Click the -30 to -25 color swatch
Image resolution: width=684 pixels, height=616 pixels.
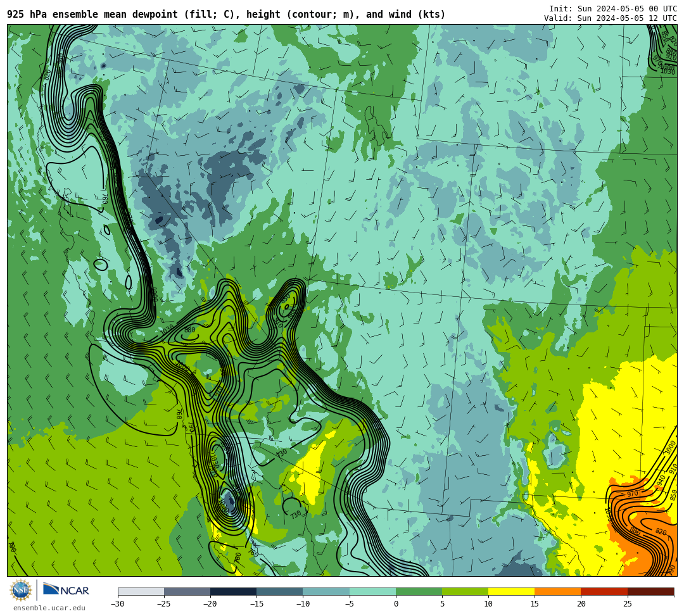[x=141, y=591]
